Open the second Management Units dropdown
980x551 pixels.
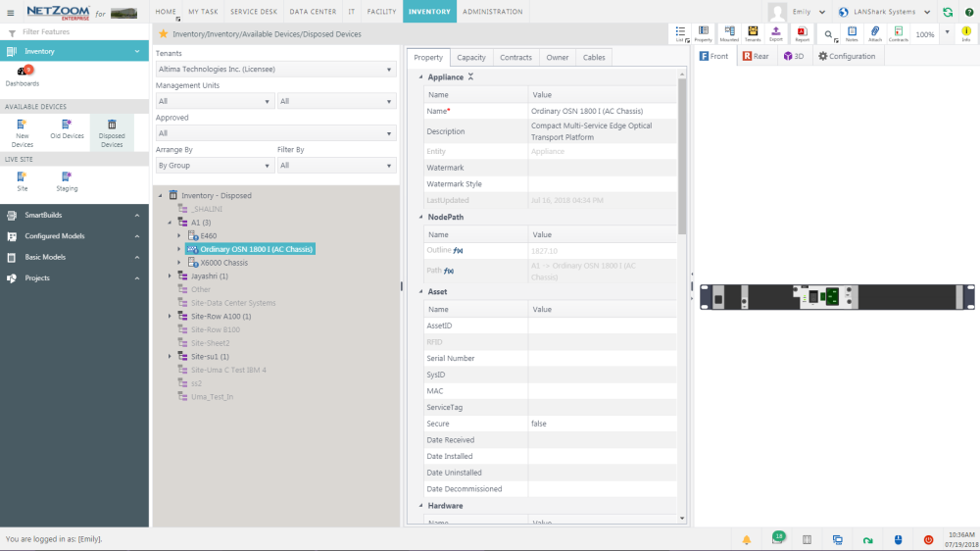336,101
